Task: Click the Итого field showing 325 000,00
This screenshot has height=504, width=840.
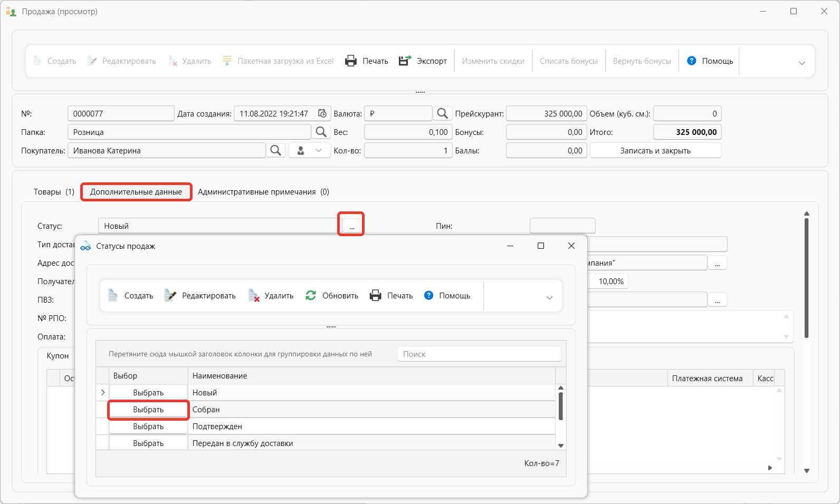Action: point(687,132)
